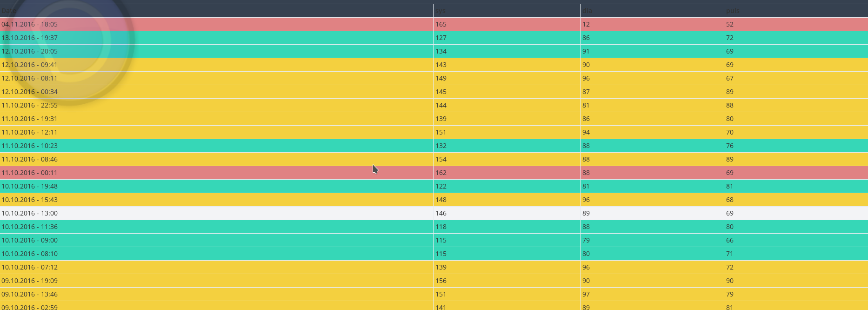Select the date cell '11.10.2016 - 08:46'
The width and height of the screenshot is (868, 310).
coord(216,159)
